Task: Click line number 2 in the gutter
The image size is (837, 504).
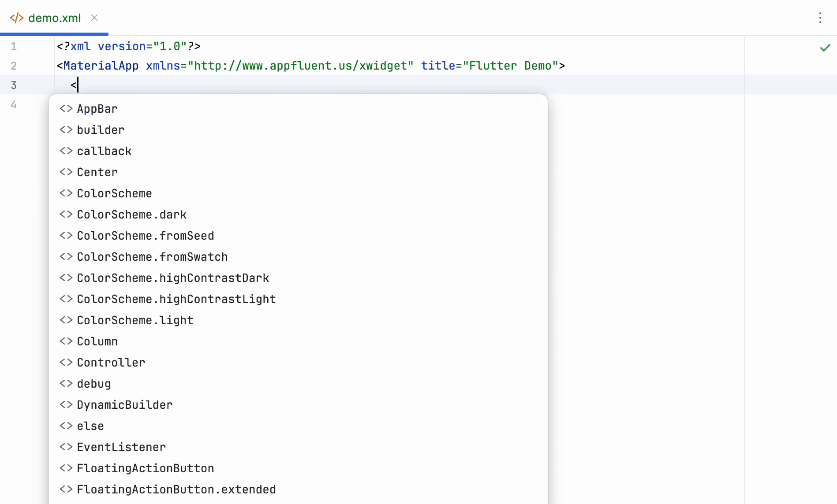Action: 14,66
